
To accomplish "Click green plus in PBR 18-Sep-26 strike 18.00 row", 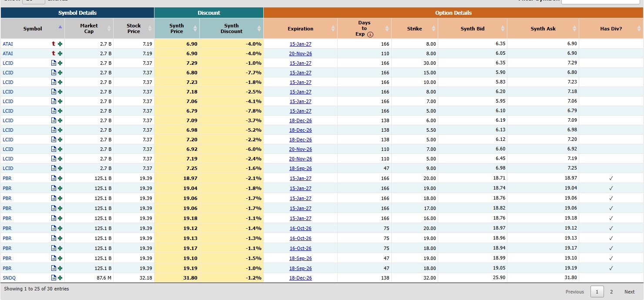I will (60, 268).
